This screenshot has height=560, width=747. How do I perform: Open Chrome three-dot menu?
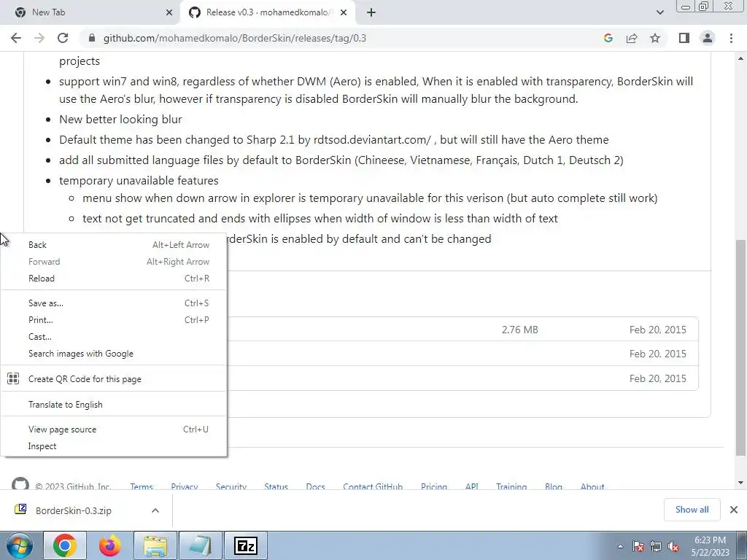tap(731, 38)
